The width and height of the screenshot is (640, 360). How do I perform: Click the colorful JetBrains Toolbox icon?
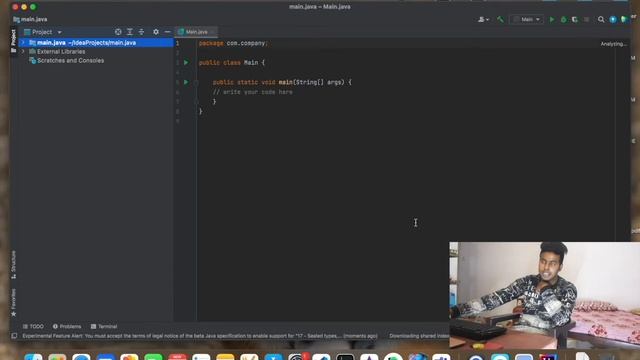(x=624, y=19)
